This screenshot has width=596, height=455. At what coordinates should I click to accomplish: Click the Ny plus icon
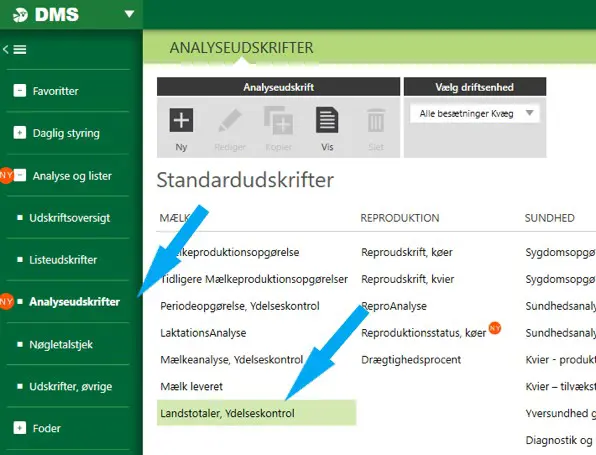click(x=181, y=120)
